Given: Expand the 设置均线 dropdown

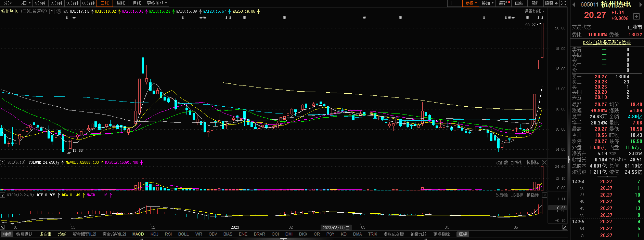Looking at the screenshot, I should click(x=534, y=11).
